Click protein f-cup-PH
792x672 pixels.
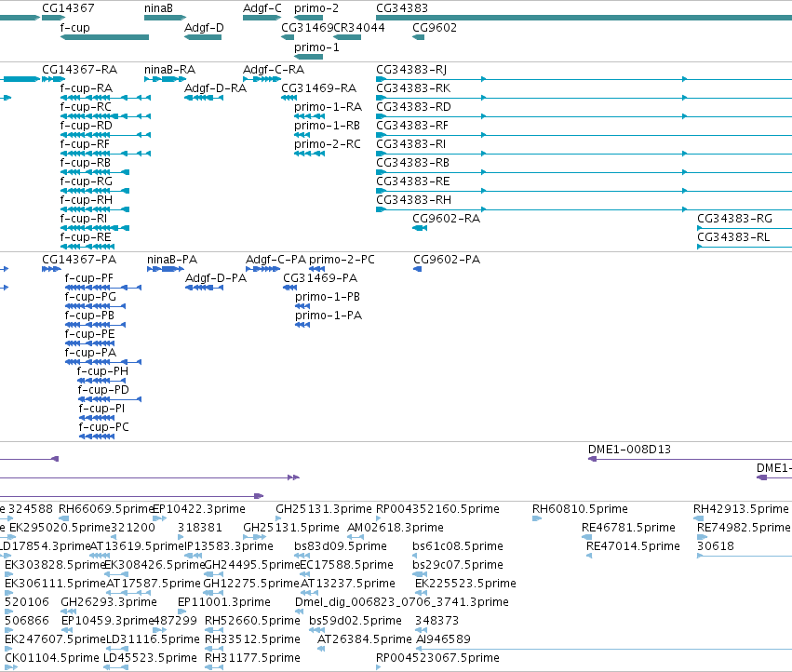(102, 370)
